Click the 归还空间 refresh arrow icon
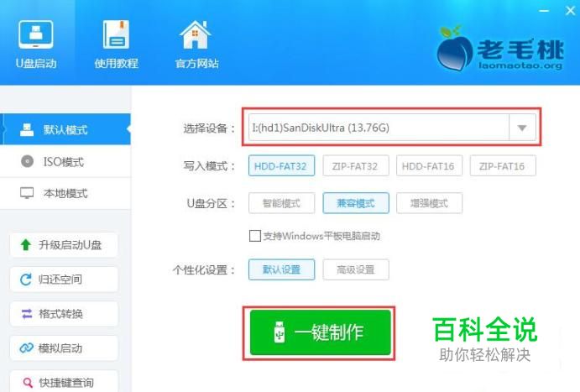 tap(25, 280)
